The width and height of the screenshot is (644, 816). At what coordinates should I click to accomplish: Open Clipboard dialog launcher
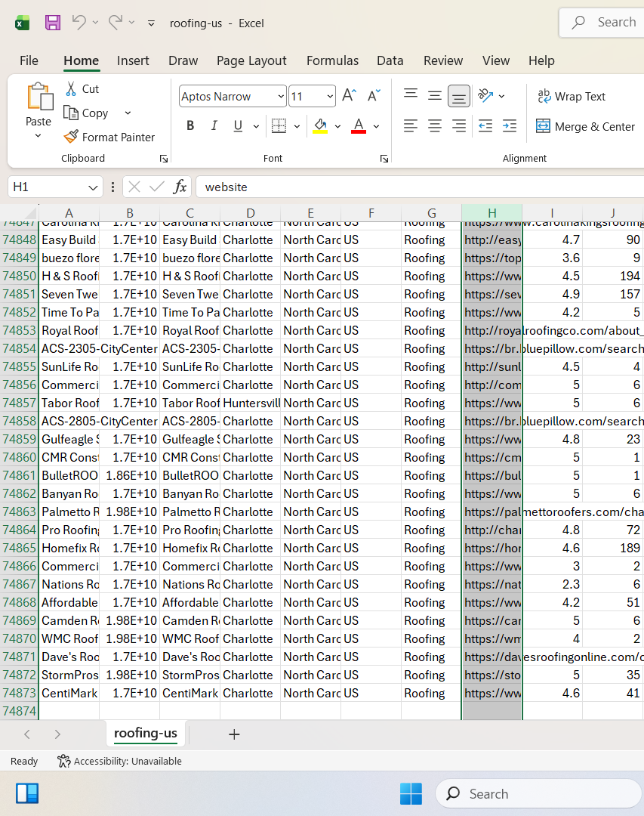pyautogui.click(x=164, y=159)
